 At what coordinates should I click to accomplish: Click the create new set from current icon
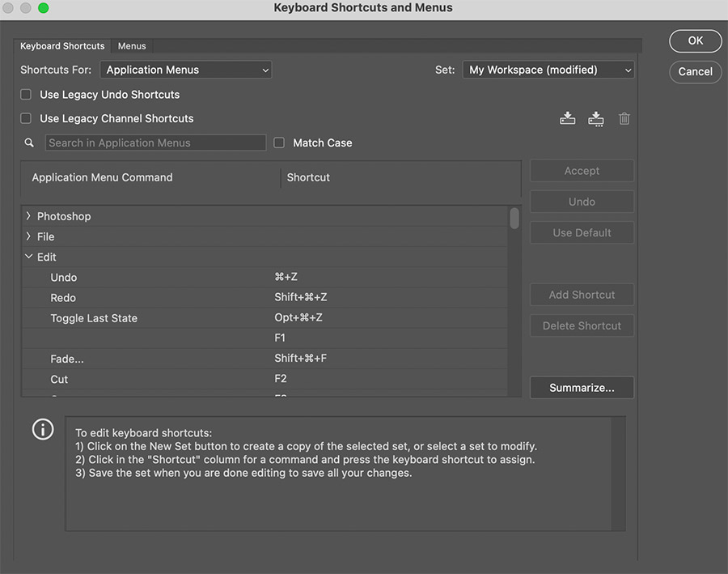point(596,118)
